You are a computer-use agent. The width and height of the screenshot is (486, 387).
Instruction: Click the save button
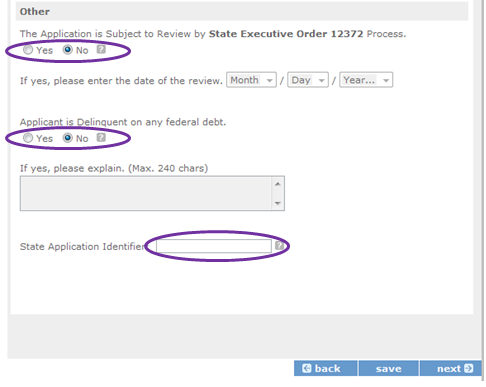click(x=389, y=368)
